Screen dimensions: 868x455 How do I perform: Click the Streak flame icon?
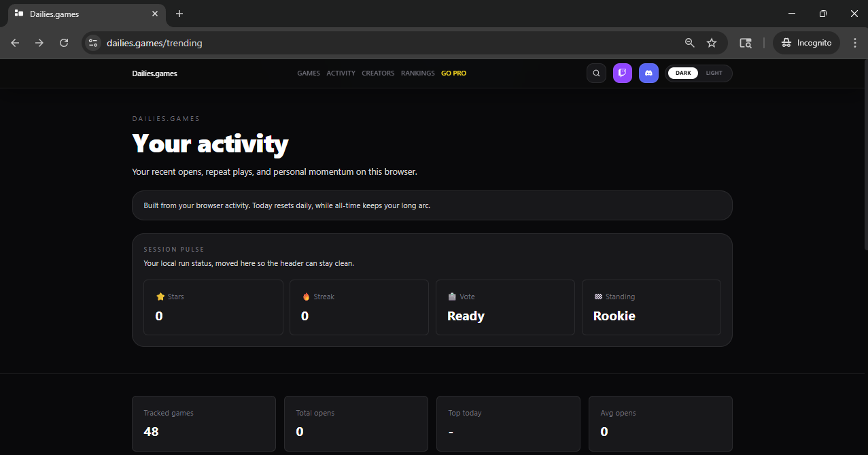click(x=306, y=297)
